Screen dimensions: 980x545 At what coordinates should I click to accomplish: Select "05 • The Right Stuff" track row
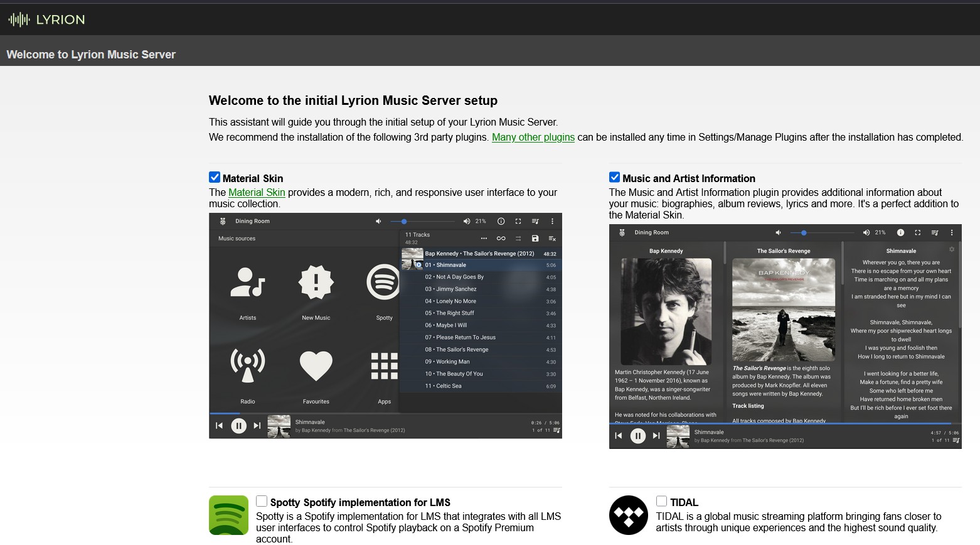click(x=481, y=313)
